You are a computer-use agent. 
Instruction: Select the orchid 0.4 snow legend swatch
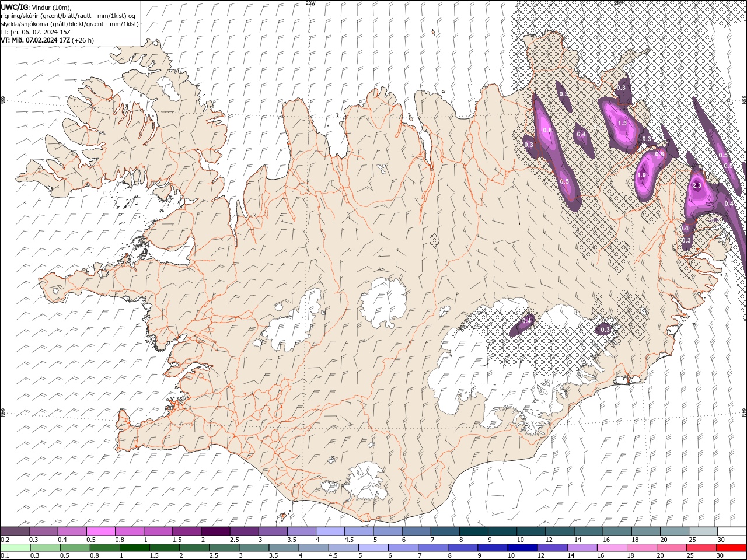tap(72, 531)
